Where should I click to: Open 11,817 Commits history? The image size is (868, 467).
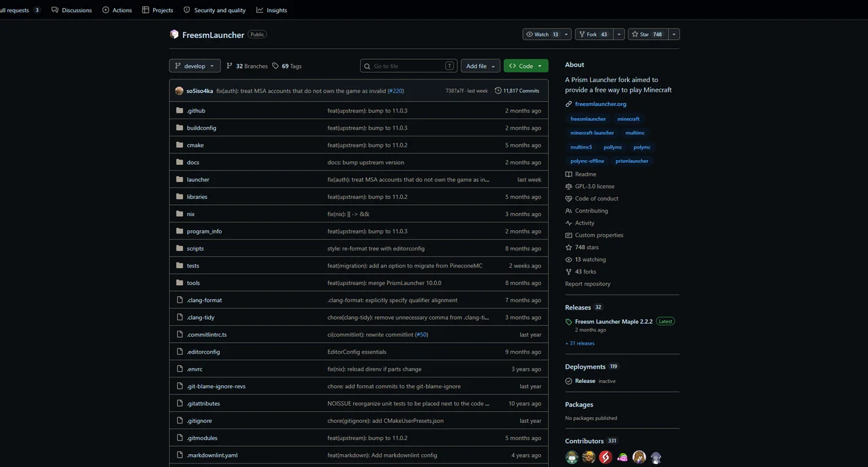(517, 91)
